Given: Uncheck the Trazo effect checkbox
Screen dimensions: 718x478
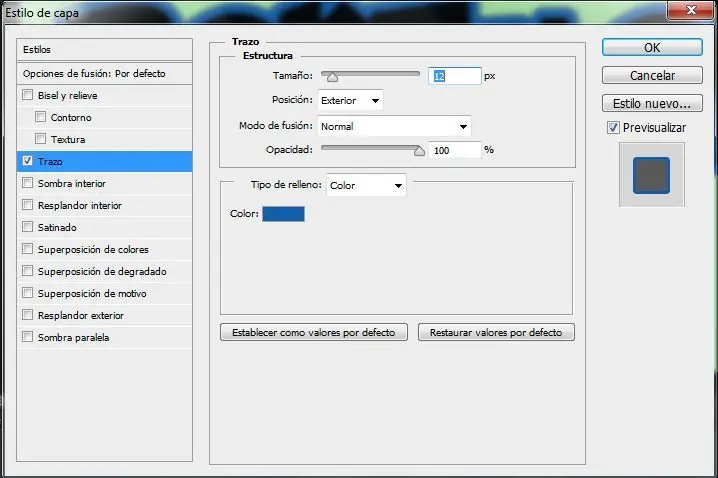Looking at the screenshot, I should pyautogui.click(x=27, y=161).
